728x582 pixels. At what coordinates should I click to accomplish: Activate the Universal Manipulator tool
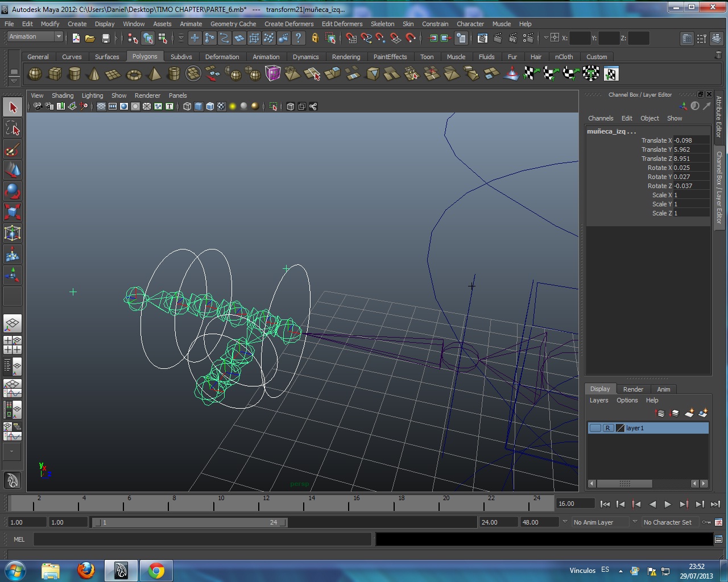pyautogui.click(x=13, y=233)
